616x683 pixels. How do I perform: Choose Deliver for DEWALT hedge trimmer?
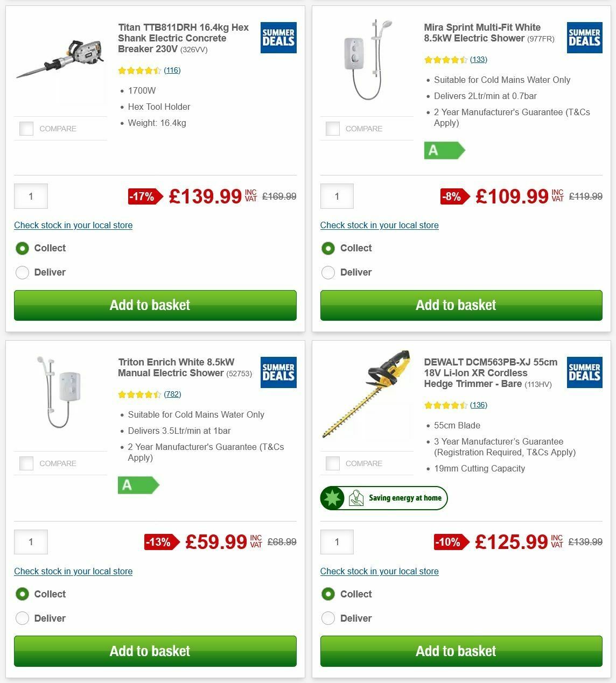pos(328,618)
